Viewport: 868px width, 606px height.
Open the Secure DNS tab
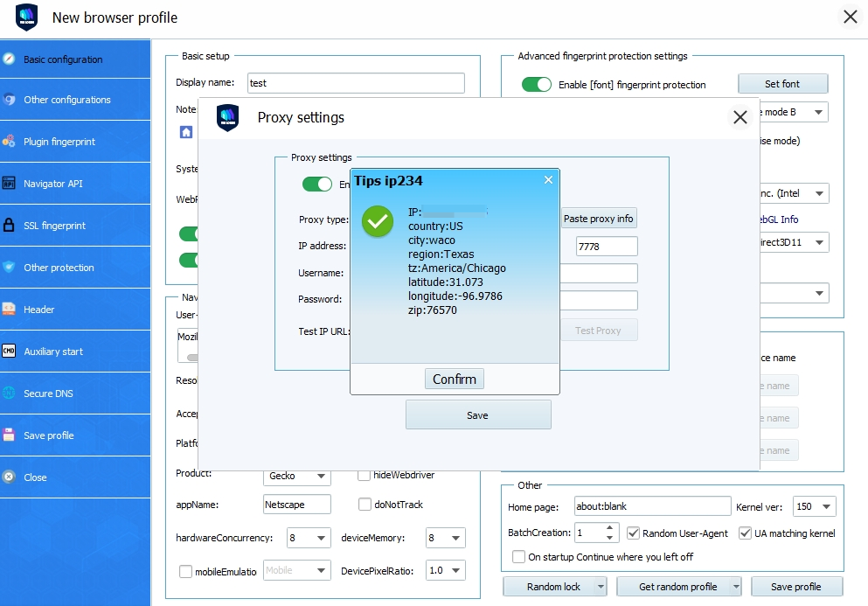coord(75,393)
